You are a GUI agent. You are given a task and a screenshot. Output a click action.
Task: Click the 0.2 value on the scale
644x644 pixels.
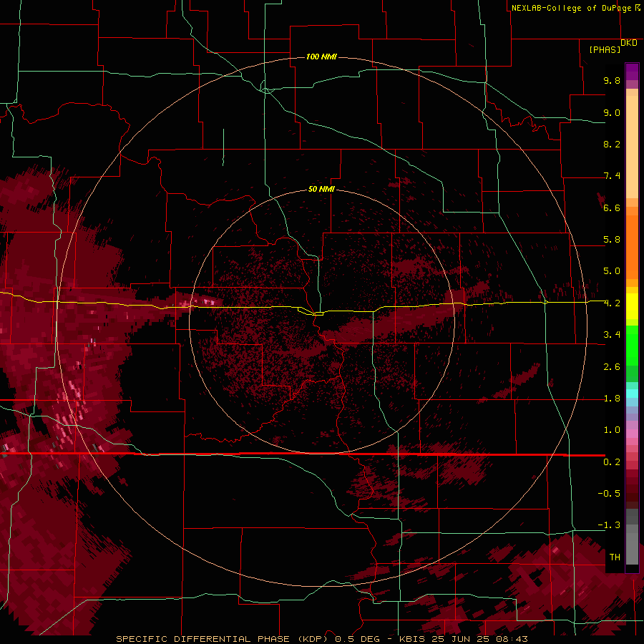pos(612,462)
